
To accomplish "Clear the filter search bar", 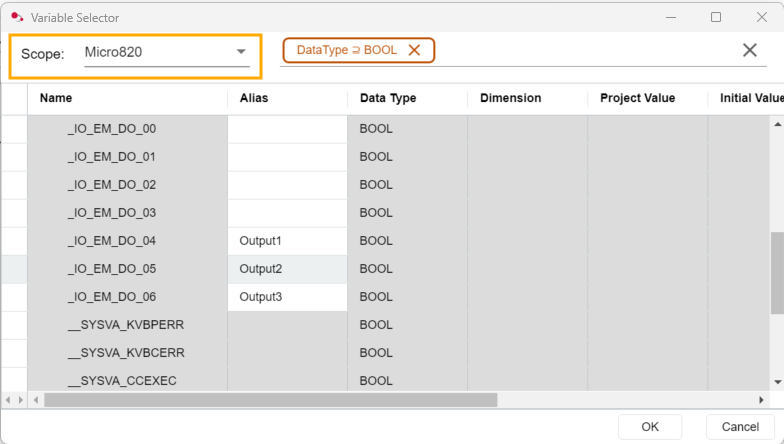I will point(749,51).
